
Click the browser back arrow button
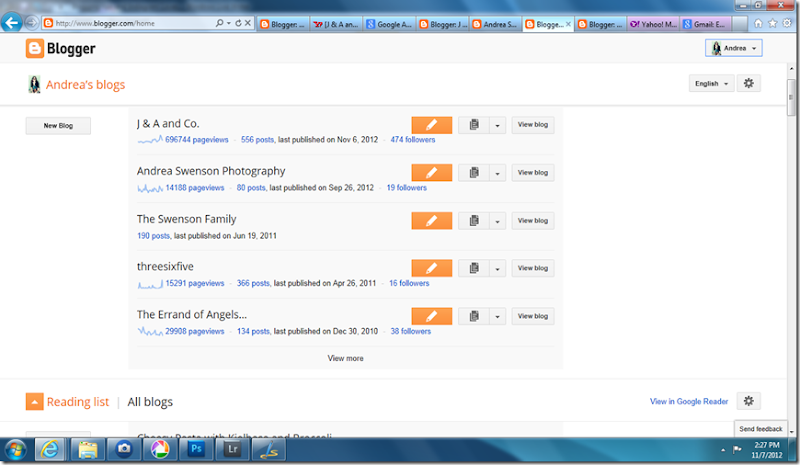pyautogui.click(x=11, y=22)
